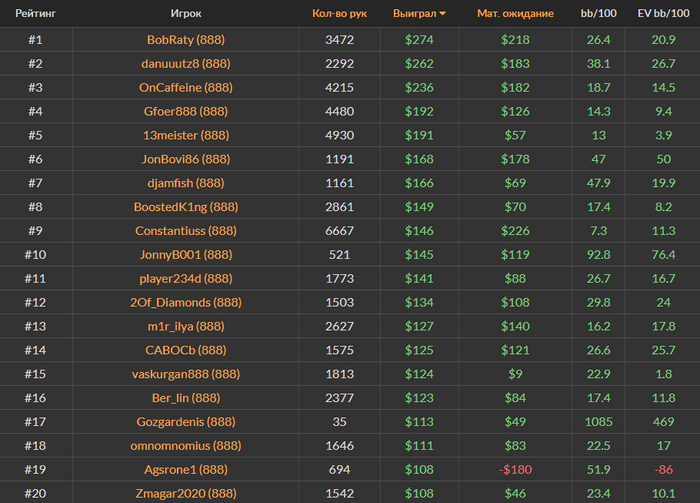Click the Рейтинг column header
This screenshot has width=700, height=503.
pos(35,14)
